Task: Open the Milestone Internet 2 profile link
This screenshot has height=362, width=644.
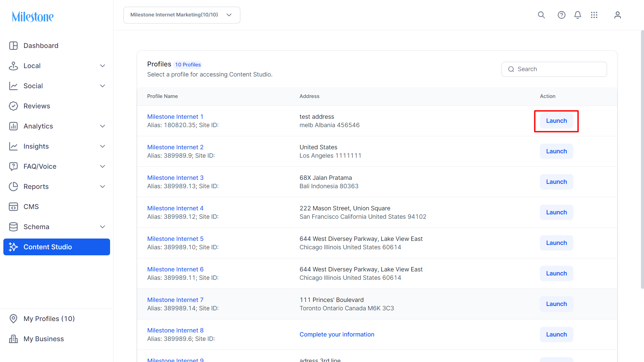Action: (x=175, y=147)
